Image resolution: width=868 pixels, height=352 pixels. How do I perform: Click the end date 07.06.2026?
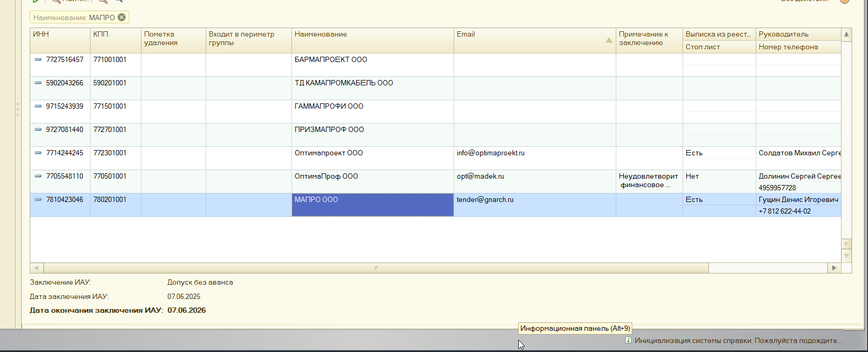pos(187,310)
